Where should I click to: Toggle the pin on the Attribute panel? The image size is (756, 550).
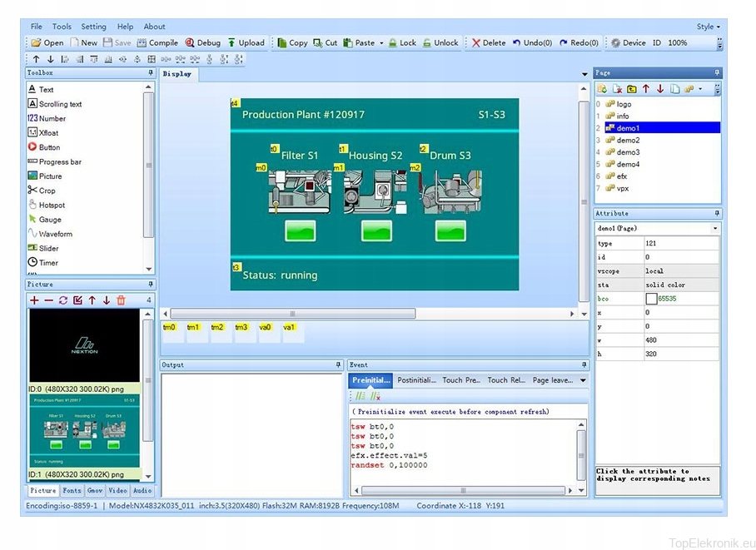(x=716, y=214)
